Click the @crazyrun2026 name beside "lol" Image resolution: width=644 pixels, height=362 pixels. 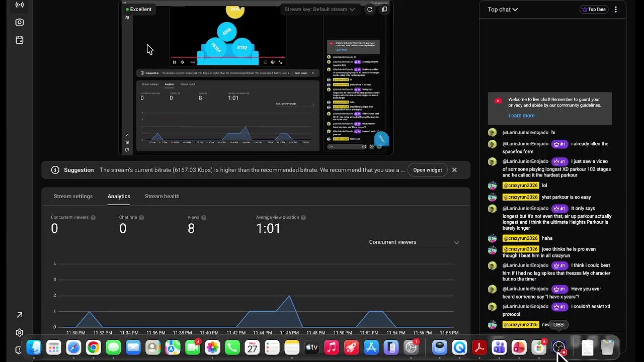pyautogui.click(x=521, y=186)
